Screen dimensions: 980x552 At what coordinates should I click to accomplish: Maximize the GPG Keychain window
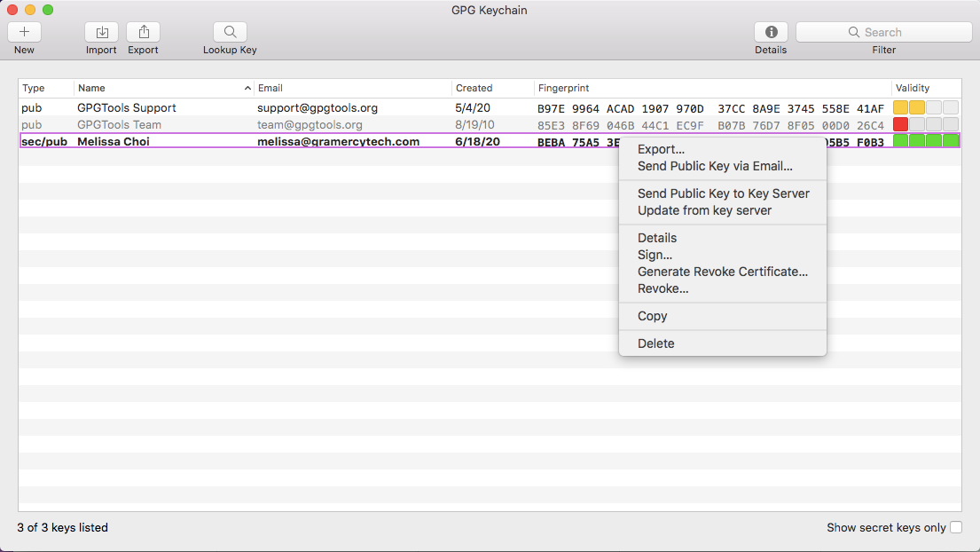(48, 10)
